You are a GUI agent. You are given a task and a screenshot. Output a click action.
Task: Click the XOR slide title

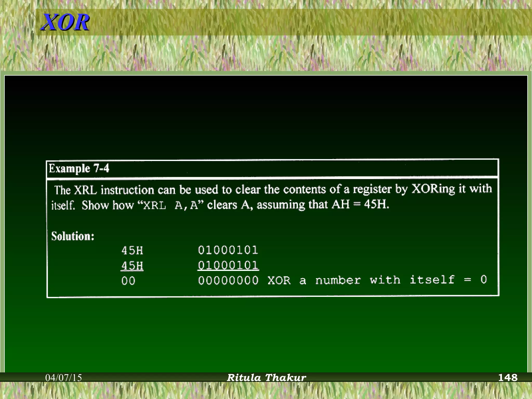click(x=65, y=22)
